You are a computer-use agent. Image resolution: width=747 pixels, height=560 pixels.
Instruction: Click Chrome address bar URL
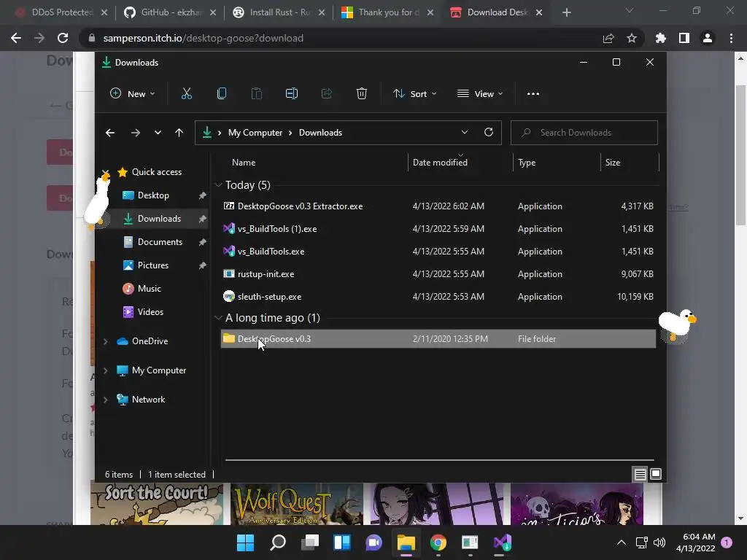(x=203, y=38)
